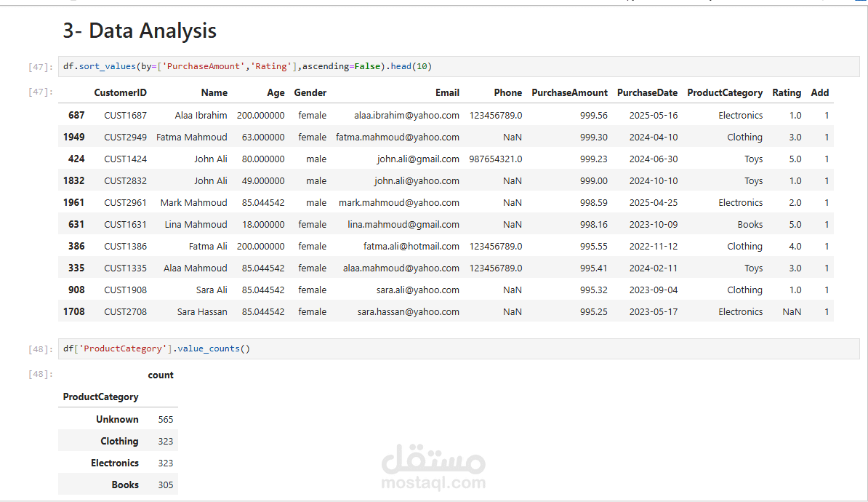Image resolution: width=868 pixels, height=502 pixels.
Task: Click the ProductCategory value_counts code cell
Action: click(459, 348)
